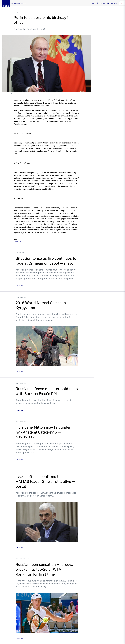This screenshot has height=644, width=125.
Task: Open Sinwar still alive headline
Action: (x=45, y=481)
